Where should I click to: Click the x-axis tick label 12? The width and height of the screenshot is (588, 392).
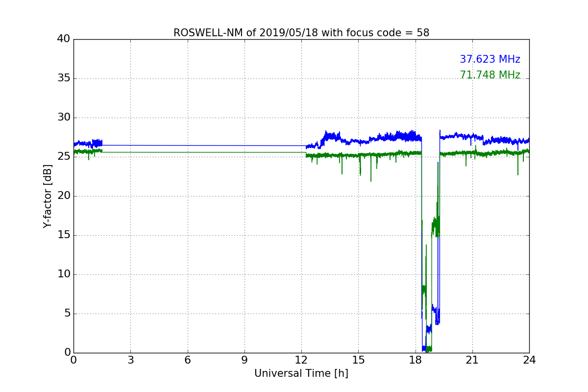[x=301, y=360]
